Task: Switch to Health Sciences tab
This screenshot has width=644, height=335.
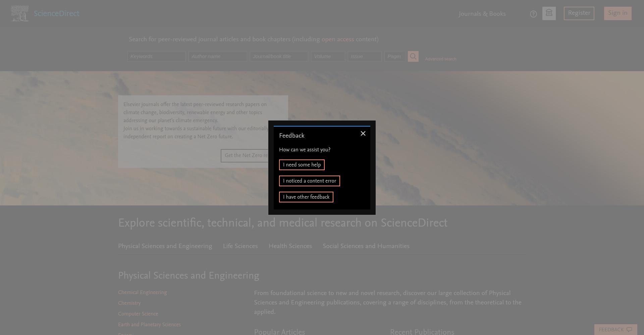Action: (290, 246)
